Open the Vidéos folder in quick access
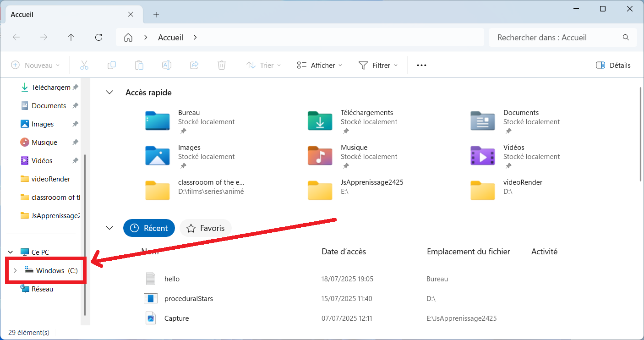 tap(483, 155)
